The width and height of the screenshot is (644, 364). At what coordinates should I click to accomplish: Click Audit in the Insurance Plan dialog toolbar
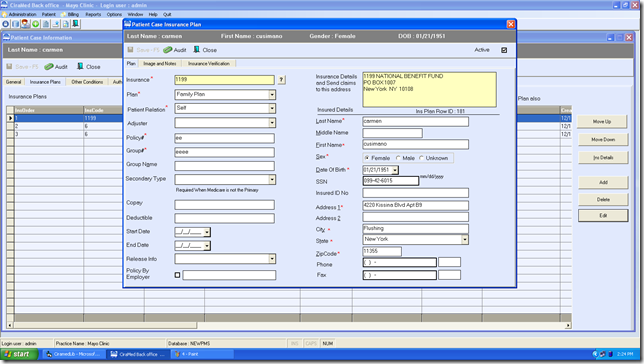pos(175,50)
